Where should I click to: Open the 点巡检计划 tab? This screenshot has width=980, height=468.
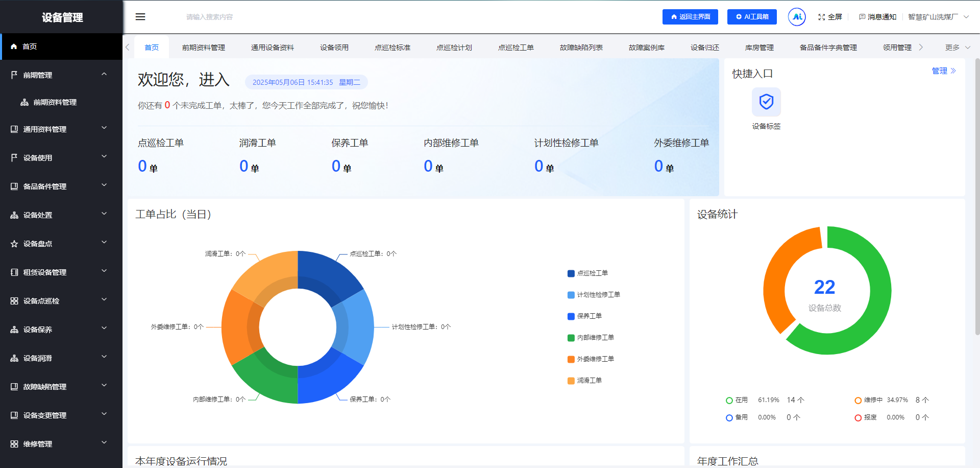(x=454, y=48)
